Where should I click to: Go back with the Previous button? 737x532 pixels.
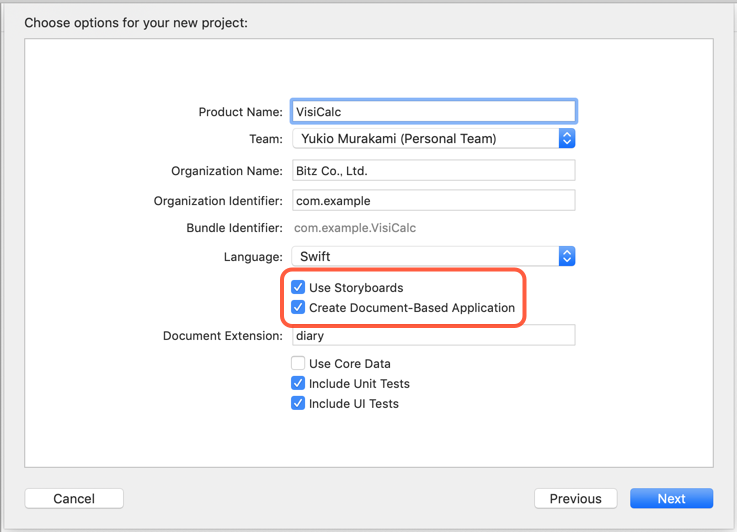click(x=575, y=499)
